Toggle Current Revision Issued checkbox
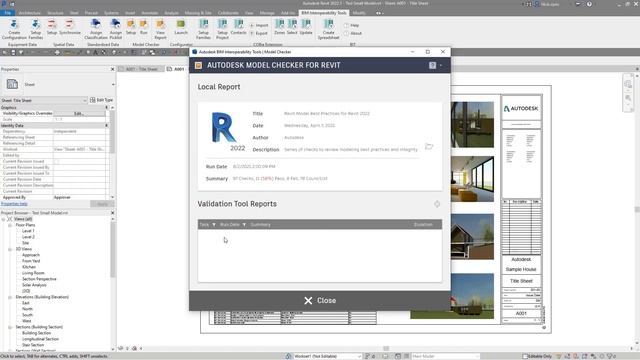 pos(56,161)
